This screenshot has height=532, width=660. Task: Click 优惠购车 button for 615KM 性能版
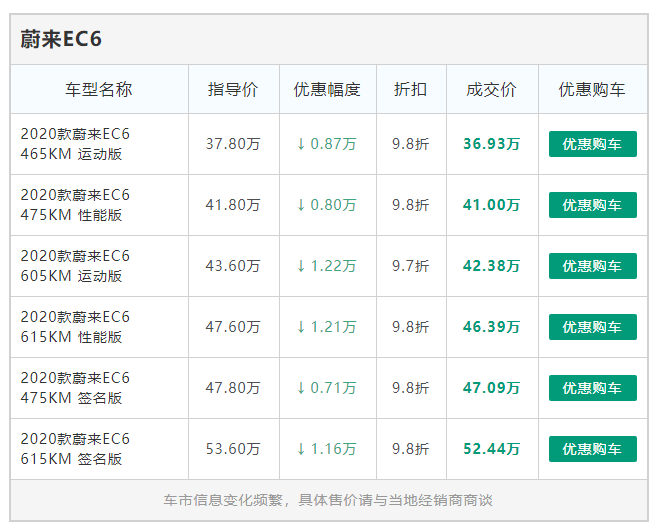click(x=592, y=327)
